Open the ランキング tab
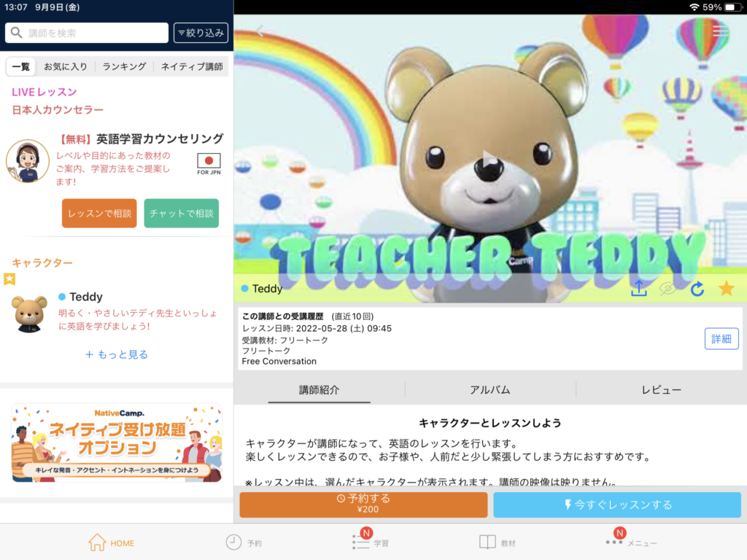The width and height of the screenshot is (747, 560). [124, 66]
